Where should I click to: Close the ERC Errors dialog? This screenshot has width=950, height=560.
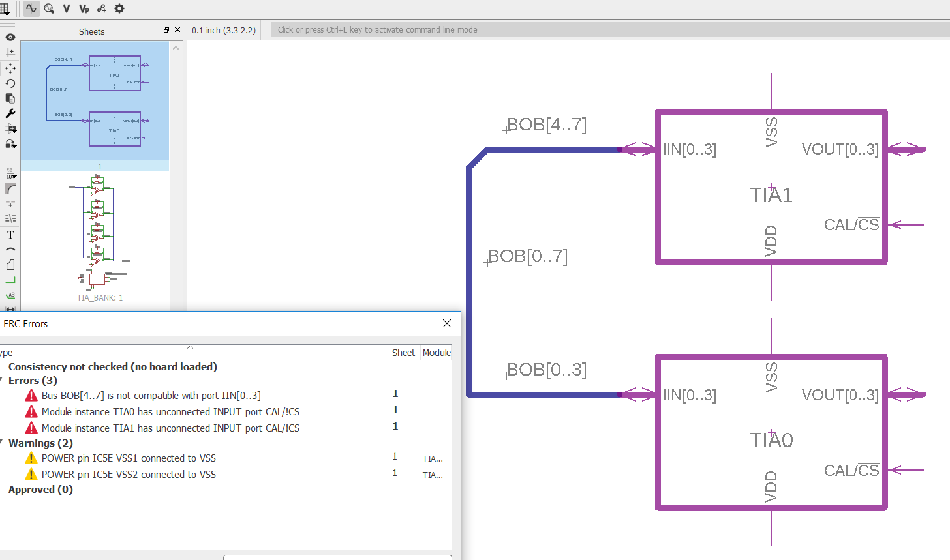pyautogui.click(x=446, y=323)
